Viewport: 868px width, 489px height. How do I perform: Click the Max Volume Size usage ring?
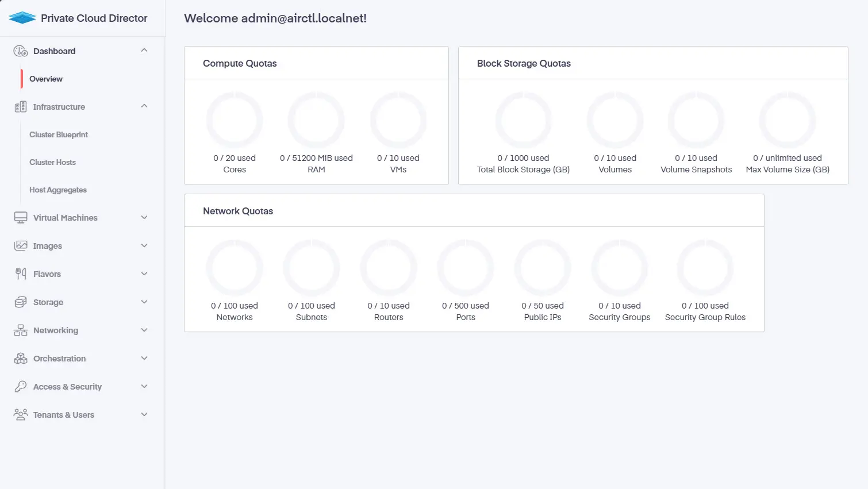[x=788, y=120]
